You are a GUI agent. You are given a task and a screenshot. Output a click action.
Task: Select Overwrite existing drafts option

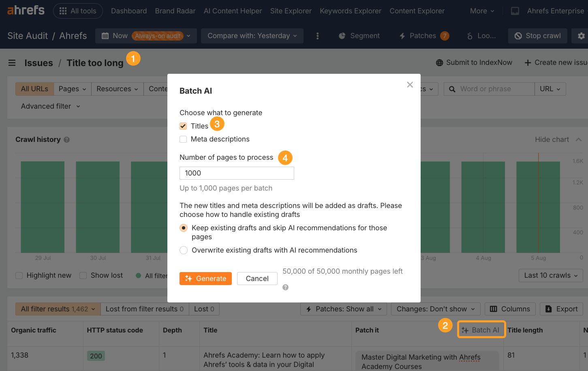pos(183,250)
